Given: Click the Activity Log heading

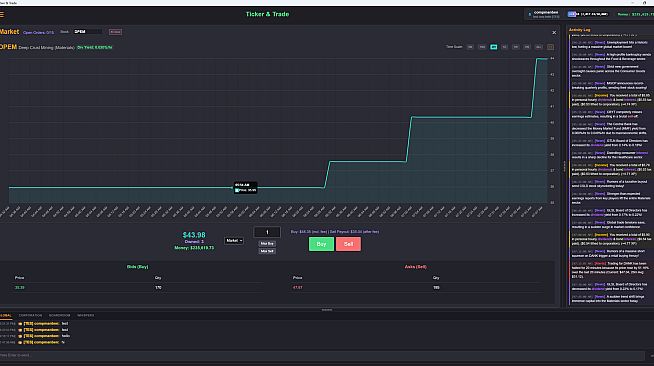Looking at the screenshot, I should (579, 30).
